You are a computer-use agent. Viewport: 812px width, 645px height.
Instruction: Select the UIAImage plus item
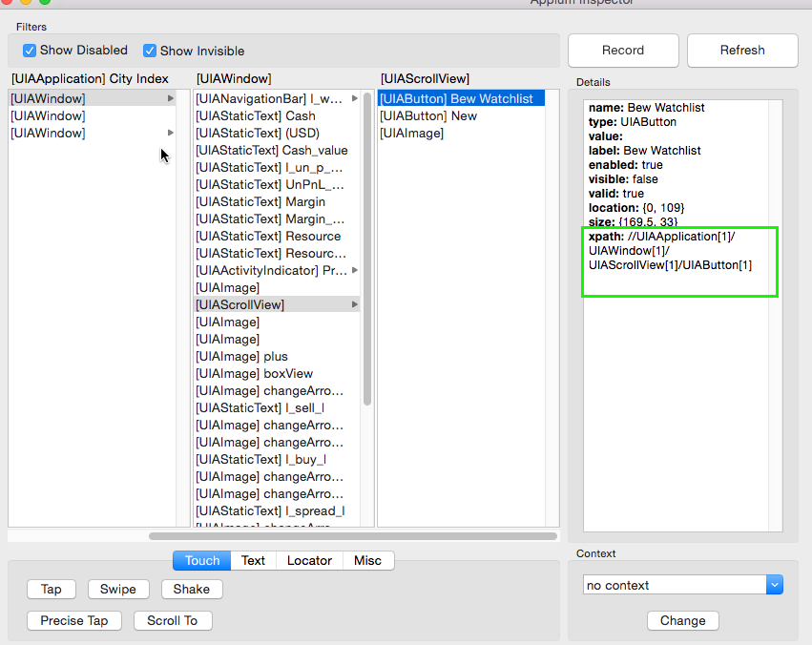click(x=241, y=356)
